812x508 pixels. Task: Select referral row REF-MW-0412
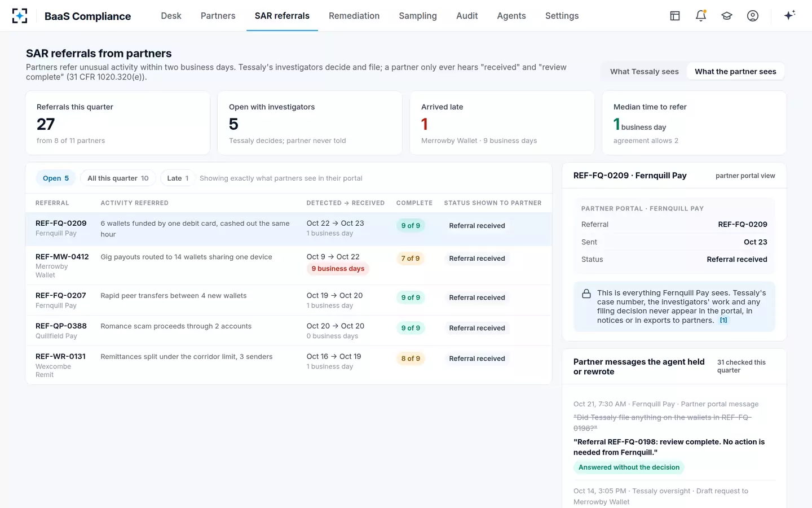coord(289,265)
